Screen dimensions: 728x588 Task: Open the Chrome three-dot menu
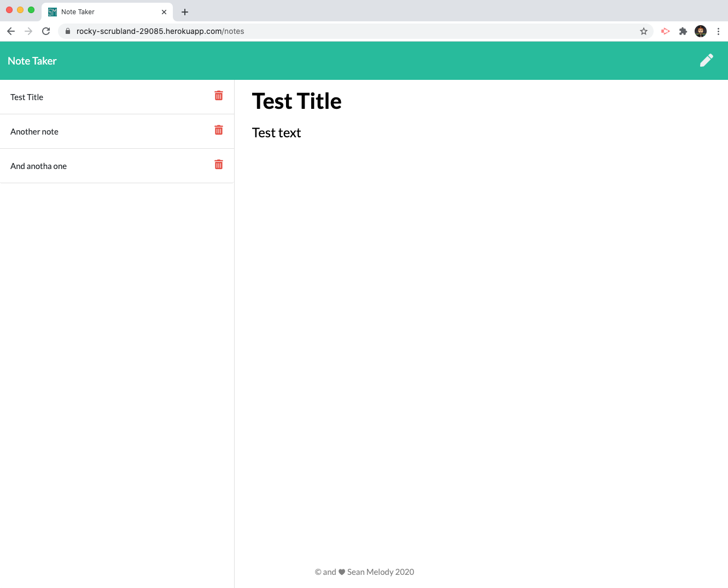click(x=719, y=31)
